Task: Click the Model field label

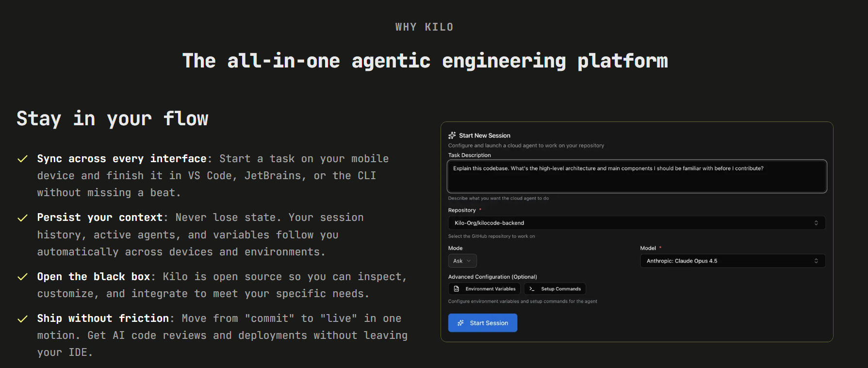Action: (648, 248)
